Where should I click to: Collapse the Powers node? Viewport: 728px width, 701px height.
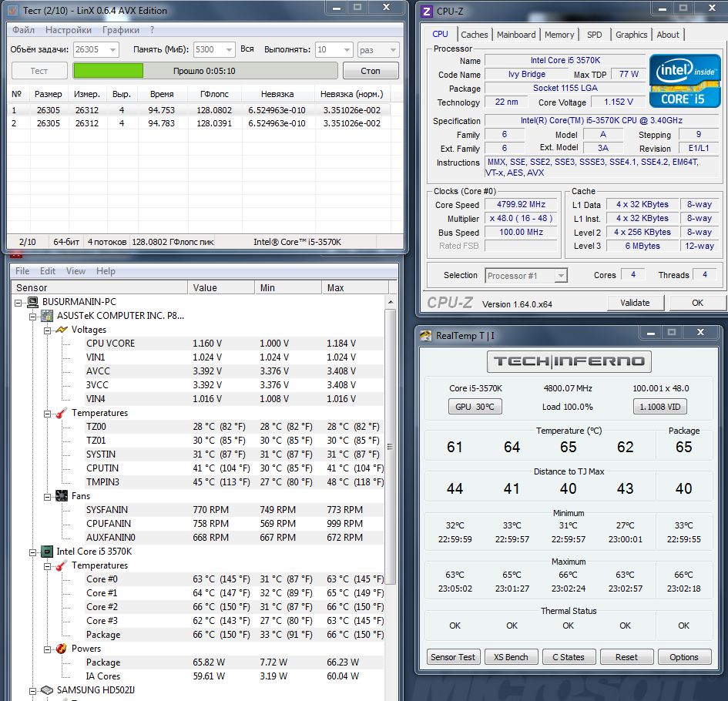click(x=47, y=649)
